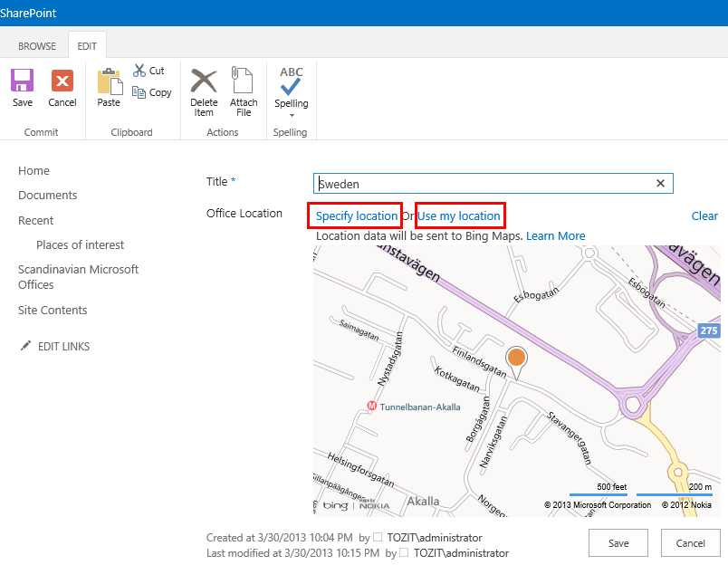The width and height of the screenshot is (728, 565).
Task: Click the SharePoint title in header
Action: click(28, 13)
